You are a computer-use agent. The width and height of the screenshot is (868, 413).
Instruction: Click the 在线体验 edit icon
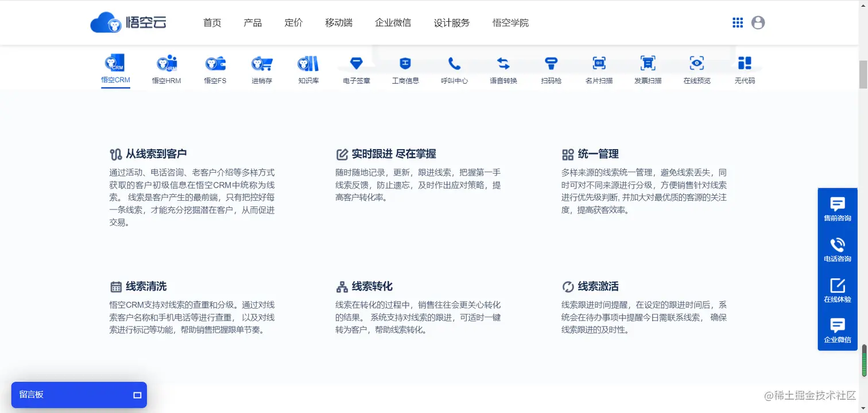point(838,285)
